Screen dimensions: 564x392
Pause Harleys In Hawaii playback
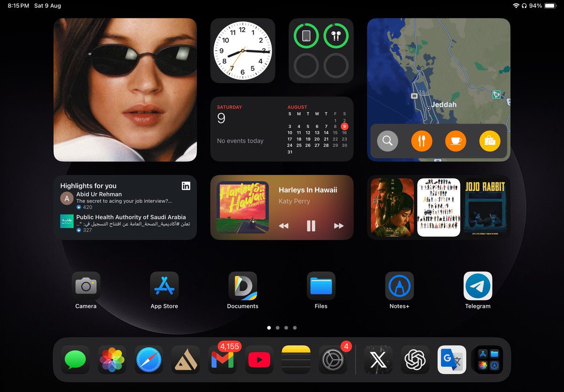tap(311, 226)
